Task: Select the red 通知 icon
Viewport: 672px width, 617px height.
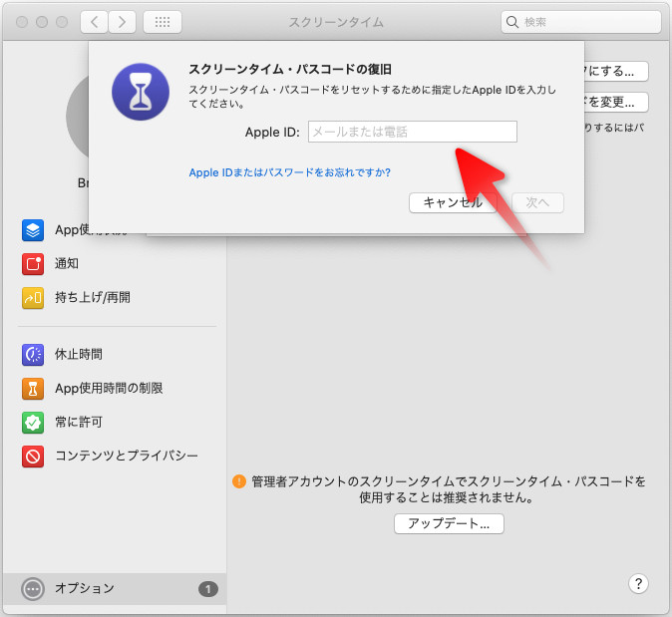Action: click(x=33, y=263)
